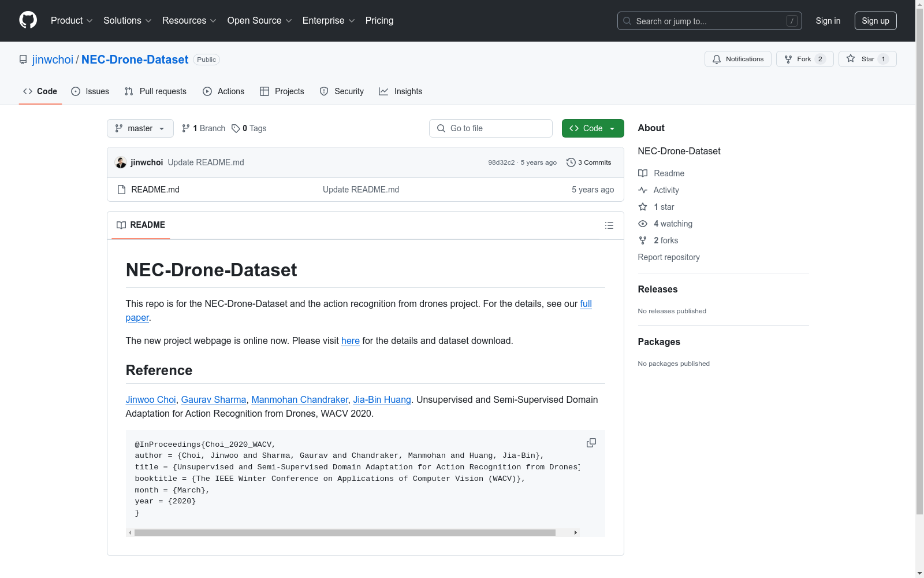Fork the repository using Fork button
The width and height of the screenshot is (924, 578).
[804, 59]
